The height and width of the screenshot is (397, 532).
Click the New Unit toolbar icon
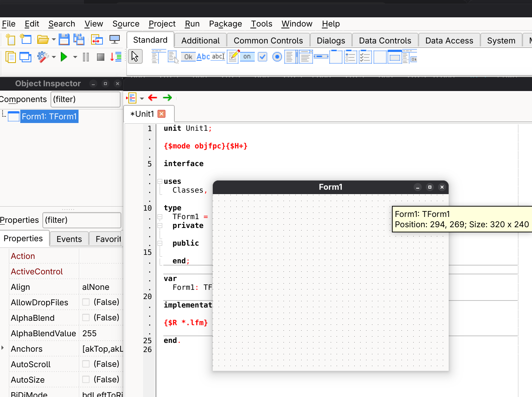(10, 39)
